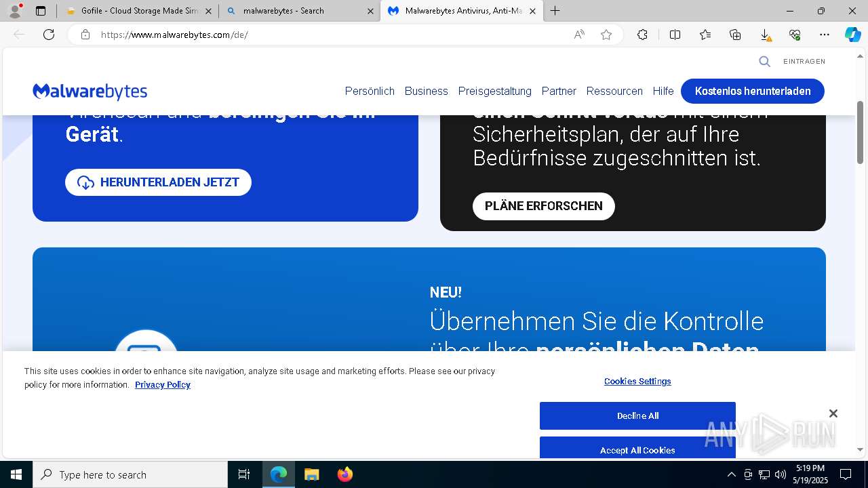Open the Downloads icon

click(x=765, y=35)
